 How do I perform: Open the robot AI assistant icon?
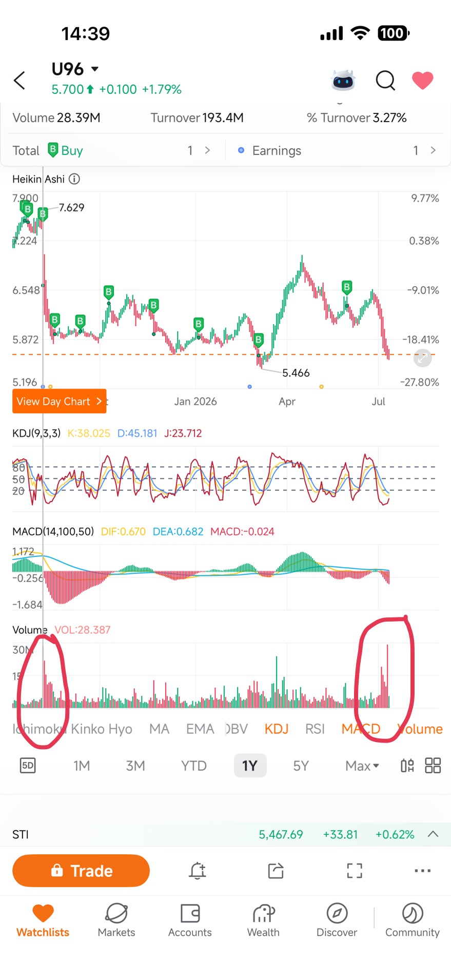pyautogui.click(x=343, y=80)
